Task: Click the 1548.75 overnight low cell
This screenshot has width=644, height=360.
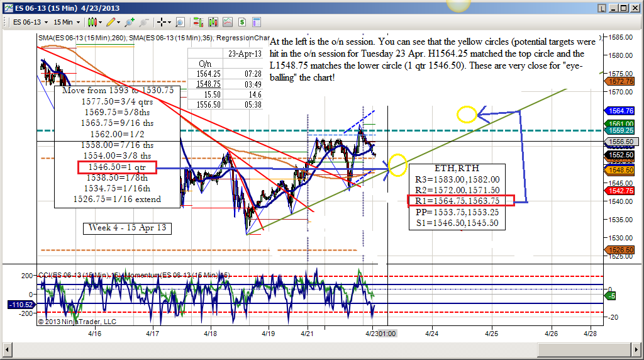Action: pyautogui.click(x=209, y=84)
